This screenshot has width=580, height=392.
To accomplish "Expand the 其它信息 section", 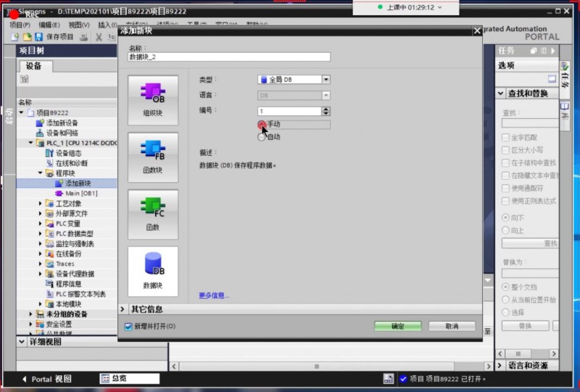I will [x=123, y=309].
